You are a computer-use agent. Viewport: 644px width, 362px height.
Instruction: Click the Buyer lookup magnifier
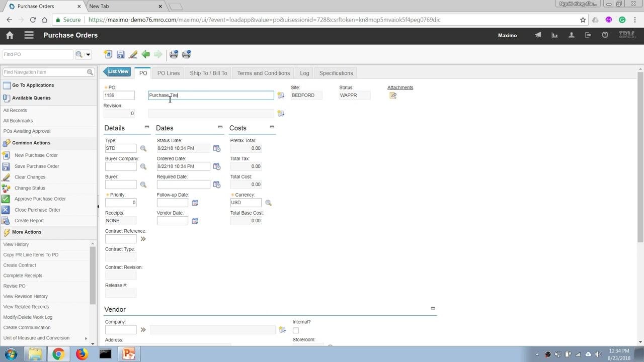click(x=143, y=185)
